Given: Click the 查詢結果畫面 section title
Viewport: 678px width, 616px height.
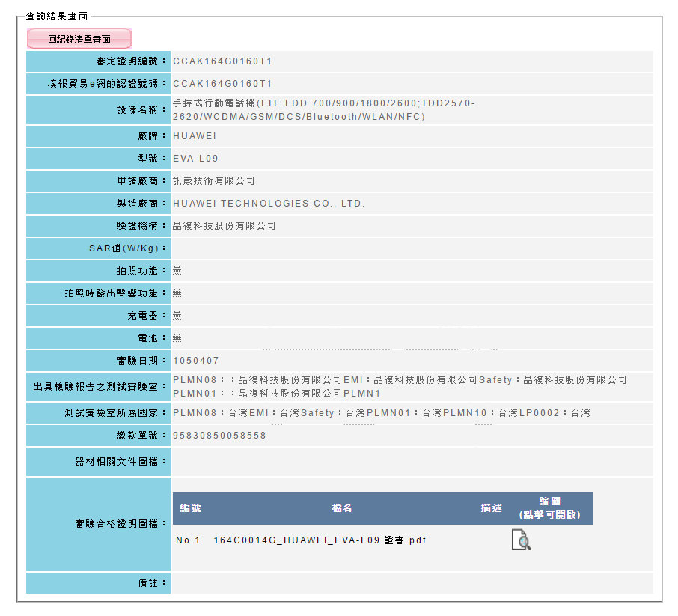Looking at the screenshot, I should [57, 16].
